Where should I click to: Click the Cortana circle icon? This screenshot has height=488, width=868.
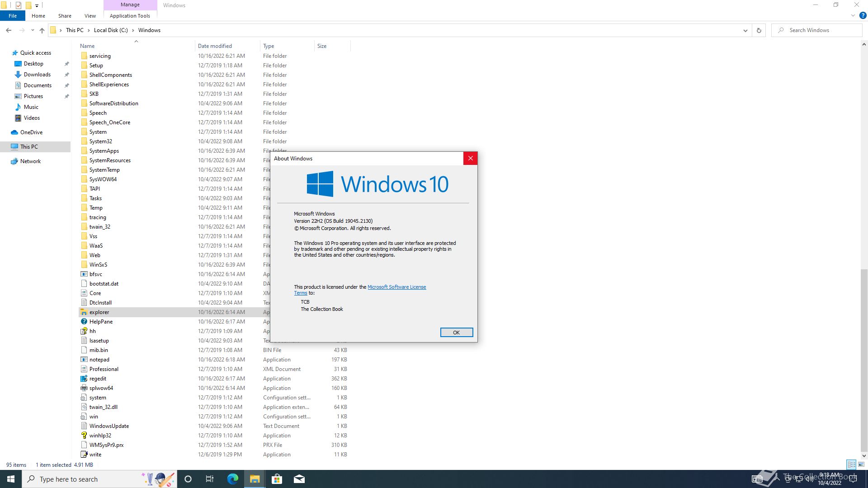click(188, 479)
